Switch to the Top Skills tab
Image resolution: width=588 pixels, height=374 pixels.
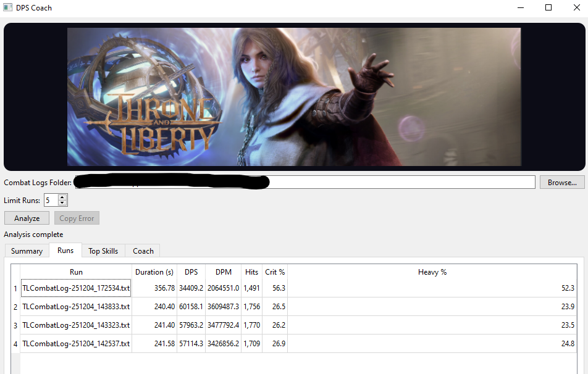pyautogui.click(x=103, y=251)
